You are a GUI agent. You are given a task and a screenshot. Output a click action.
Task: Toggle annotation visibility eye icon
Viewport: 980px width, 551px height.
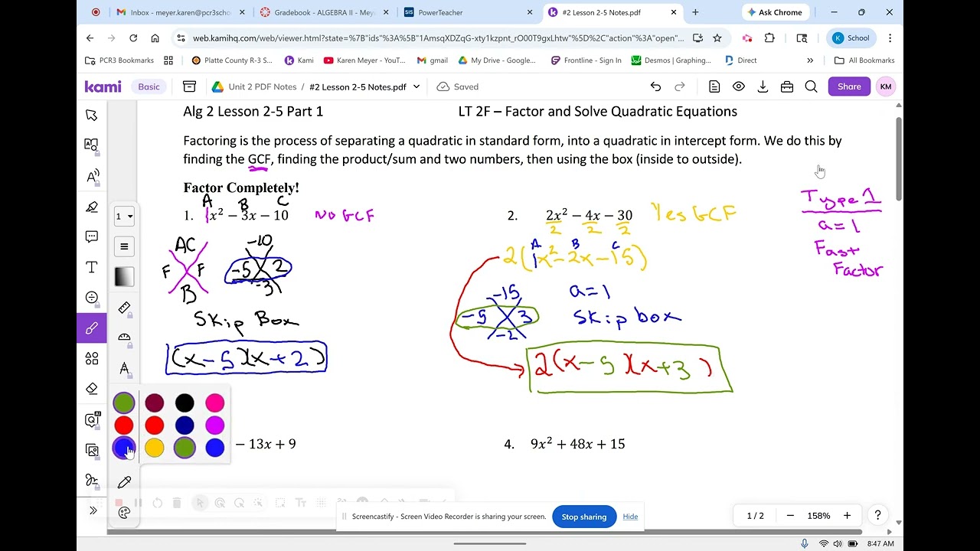click(739, 87)
